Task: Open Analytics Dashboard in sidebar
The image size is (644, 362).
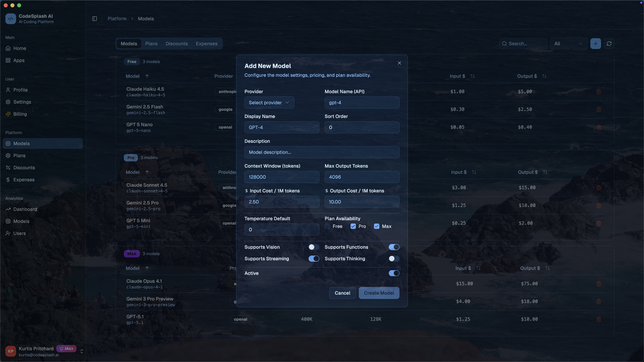Action: [25, 209]
